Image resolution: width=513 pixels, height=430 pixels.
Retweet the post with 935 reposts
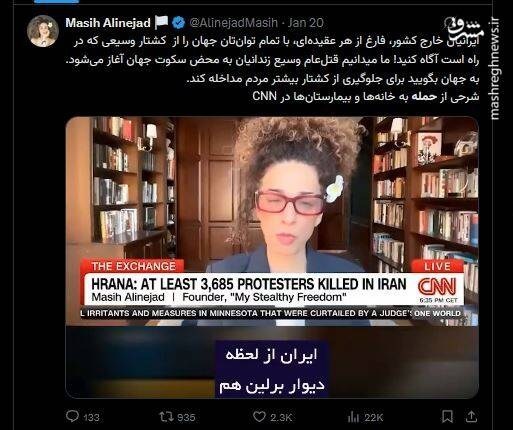(x=165, y=417)
